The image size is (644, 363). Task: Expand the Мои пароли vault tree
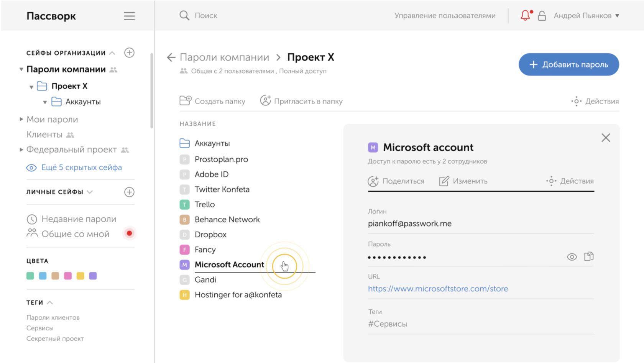point(21,119)
